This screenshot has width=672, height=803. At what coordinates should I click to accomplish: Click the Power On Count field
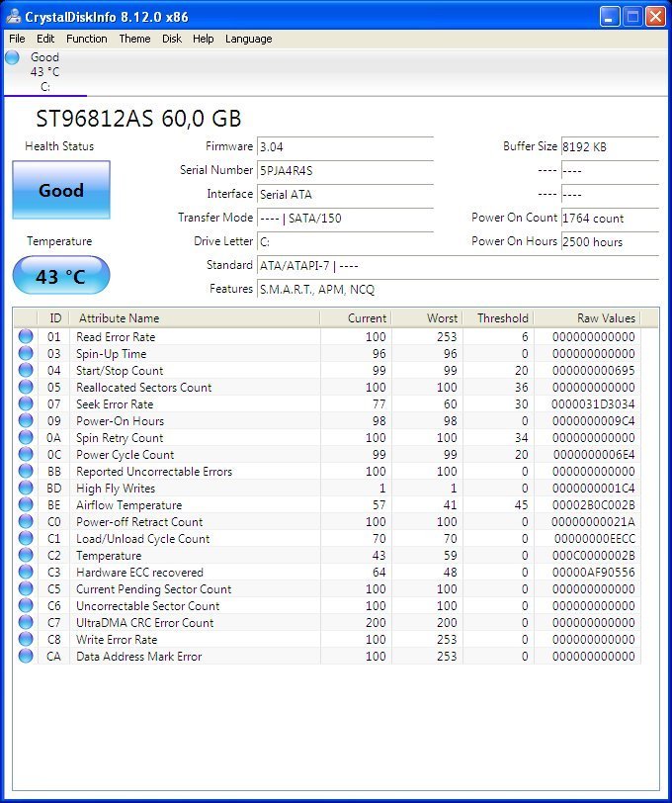pos(610,219)
